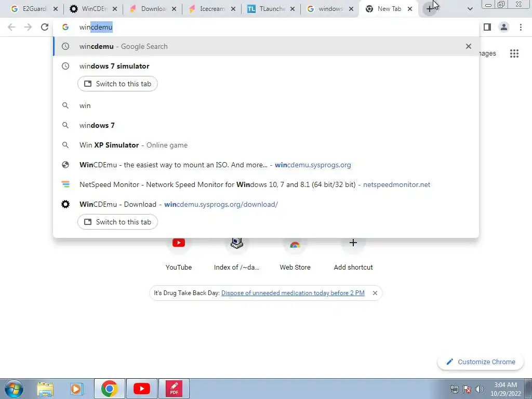The height and width of the screenshot is (399, 532).
Task: Close the Icecream tab
Action: click(233, 9)
